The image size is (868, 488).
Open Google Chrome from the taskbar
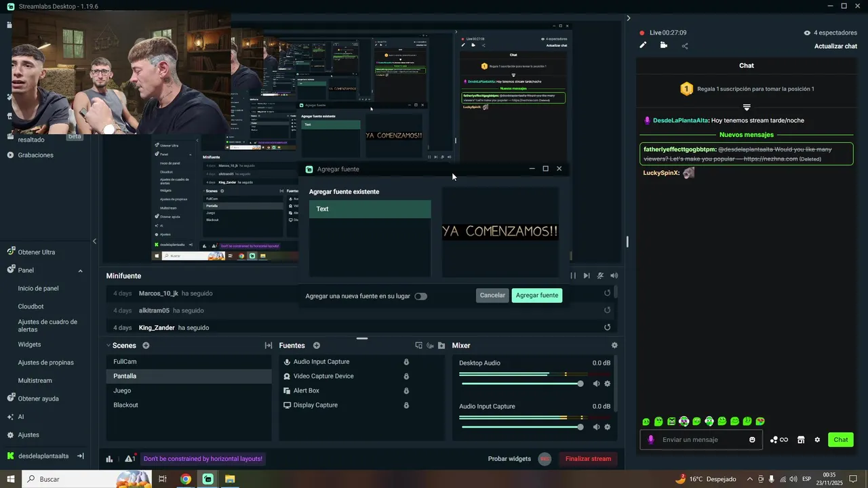[186, 479]
